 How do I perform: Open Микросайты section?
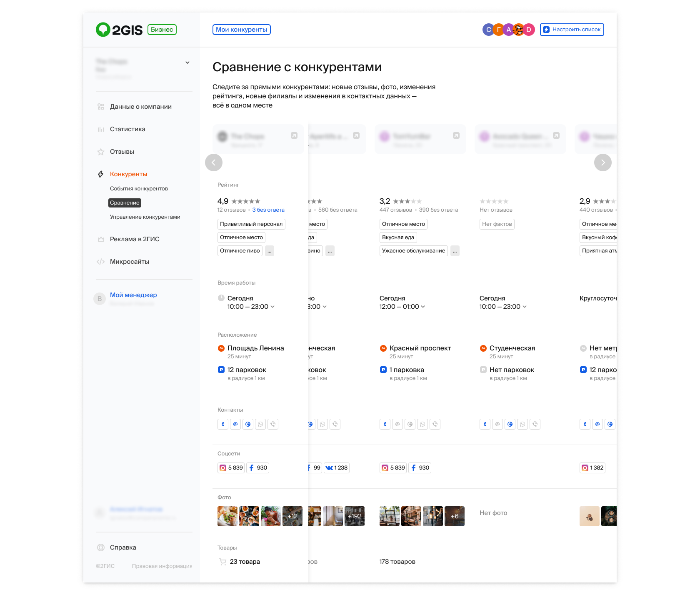(x=129, y=262)
